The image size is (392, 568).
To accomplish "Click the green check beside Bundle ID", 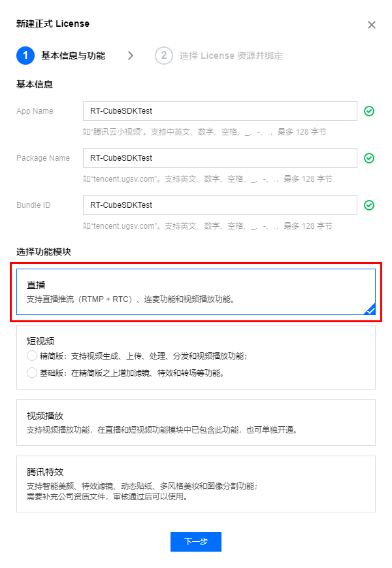I will pyautogui.click(x=369, y=205).
